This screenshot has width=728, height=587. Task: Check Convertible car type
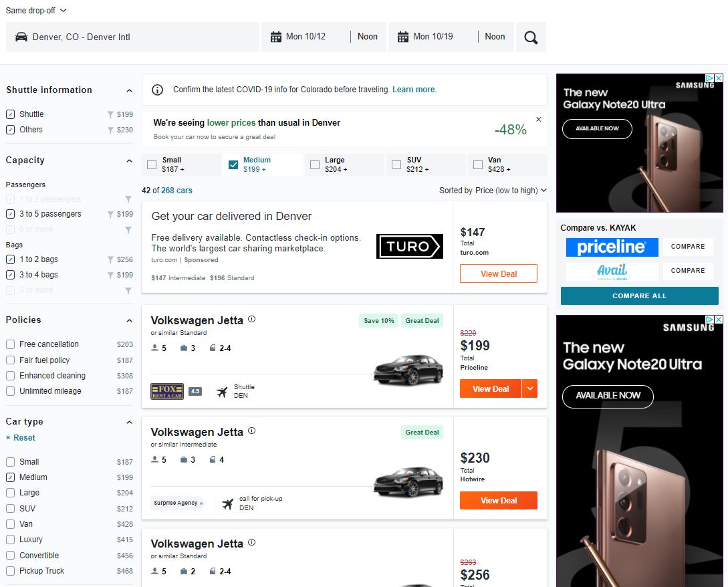10,556
